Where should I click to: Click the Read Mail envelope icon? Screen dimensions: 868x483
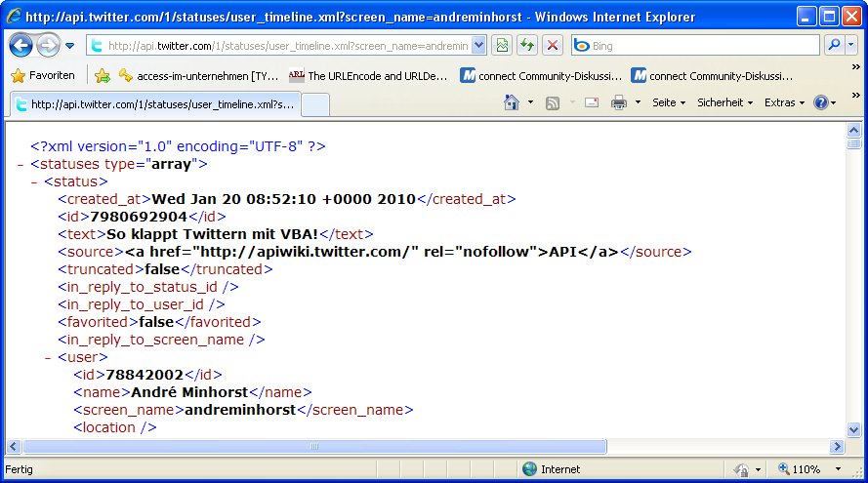click(x=591, y=102)
